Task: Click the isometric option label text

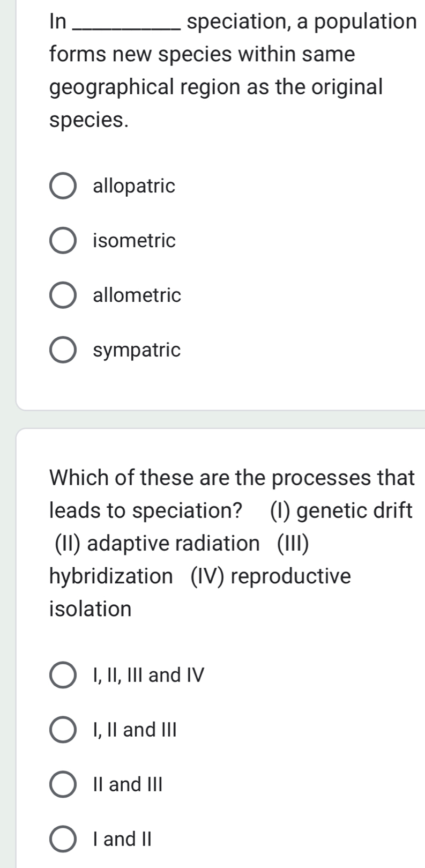Action: pyautogui.click(x=133, y=241)
